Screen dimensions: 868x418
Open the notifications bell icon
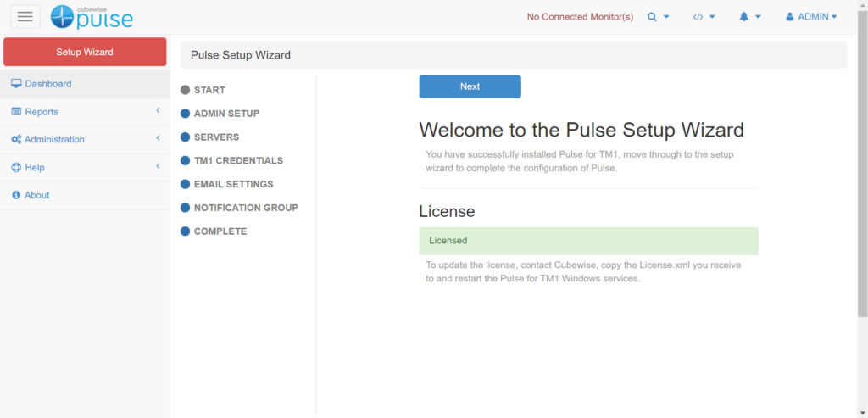click(x=749, y=17)
